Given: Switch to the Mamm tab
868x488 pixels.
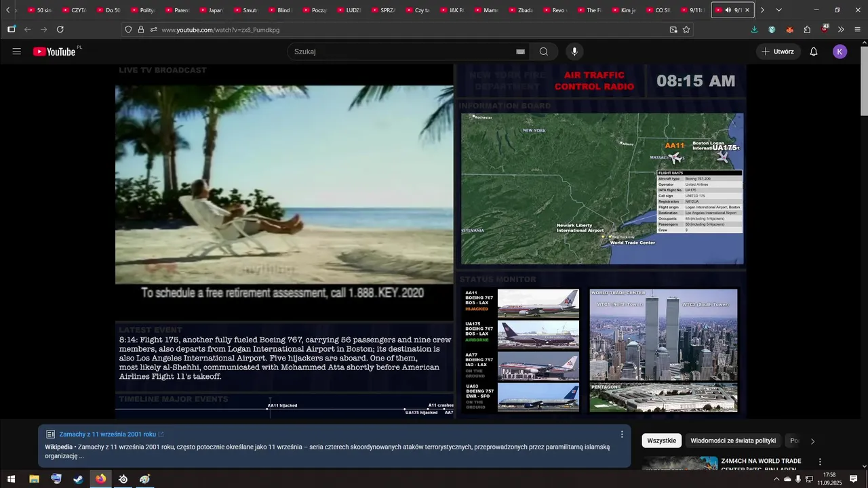Looking at the screenshot, I should (486, 10).
